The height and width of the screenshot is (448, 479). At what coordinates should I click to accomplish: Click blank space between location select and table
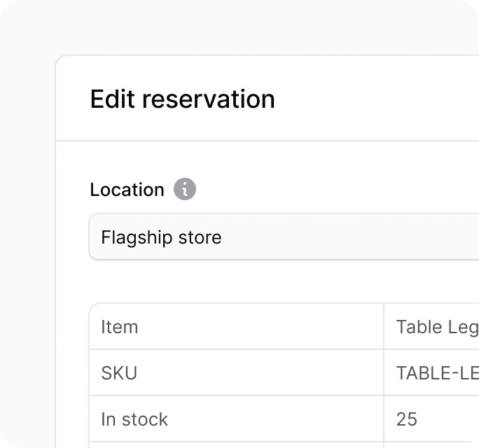coord(280,281)
